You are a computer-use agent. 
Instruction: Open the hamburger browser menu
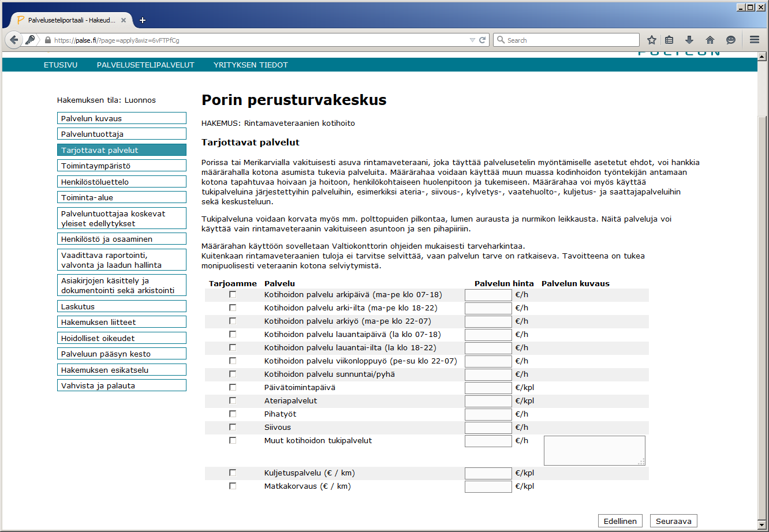755,40
